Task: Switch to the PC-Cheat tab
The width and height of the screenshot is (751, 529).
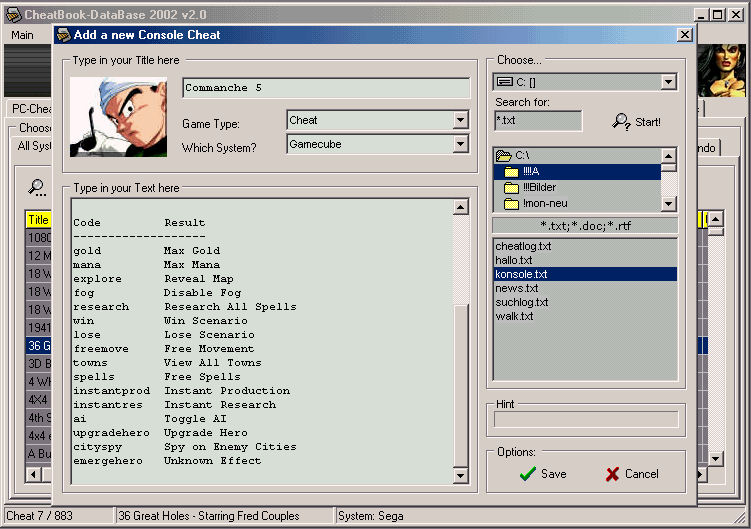Action: click(32, 109)
